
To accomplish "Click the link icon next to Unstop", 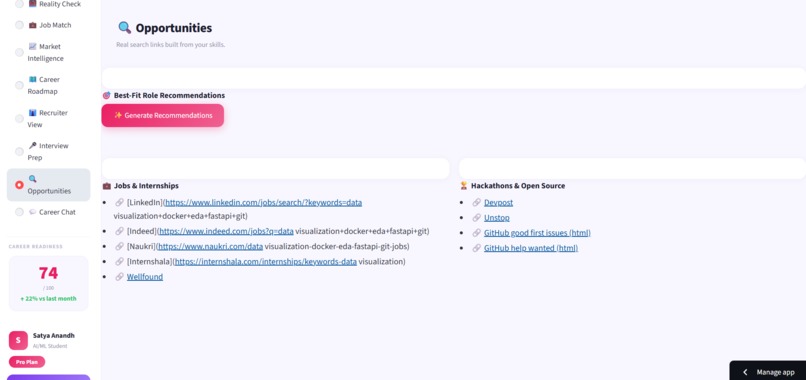I will (477, 218).
